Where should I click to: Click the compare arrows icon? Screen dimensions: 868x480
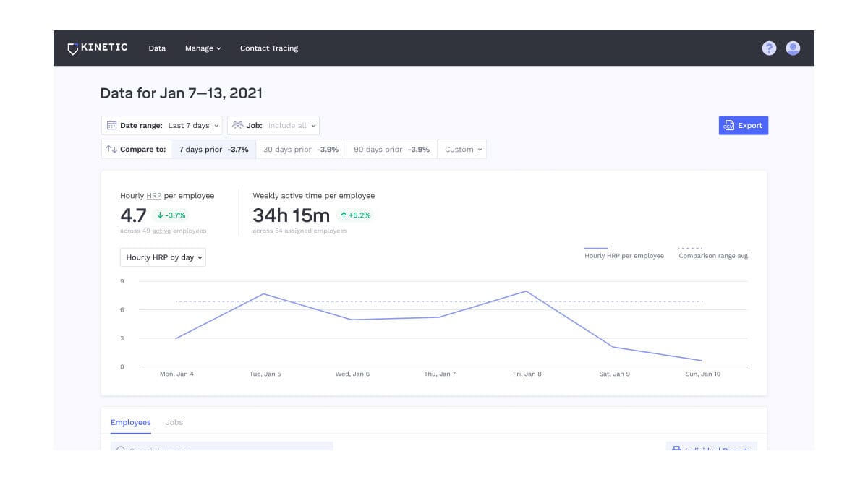tap(111, 150)
